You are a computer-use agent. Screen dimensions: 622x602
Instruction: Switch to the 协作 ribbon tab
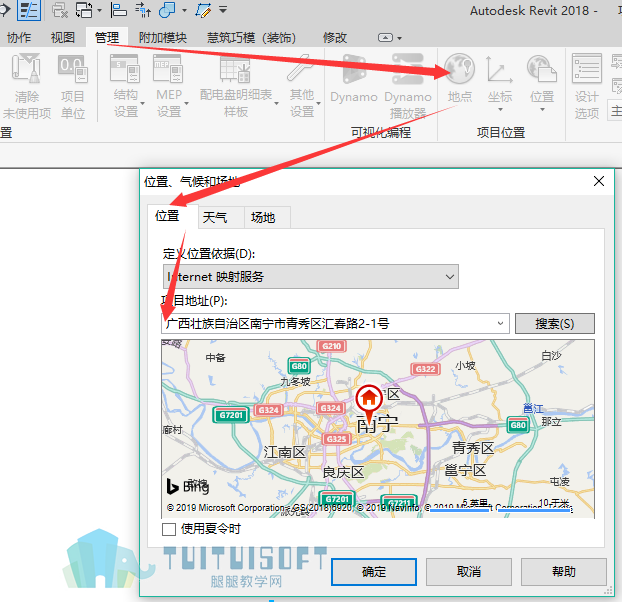click(19, 38)
